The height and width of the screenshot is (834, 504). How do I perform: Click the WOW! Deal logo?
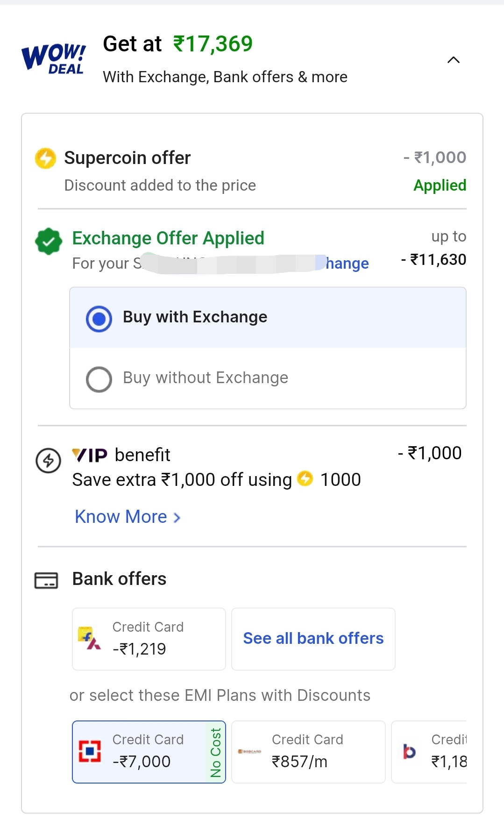tap(53, 59)
